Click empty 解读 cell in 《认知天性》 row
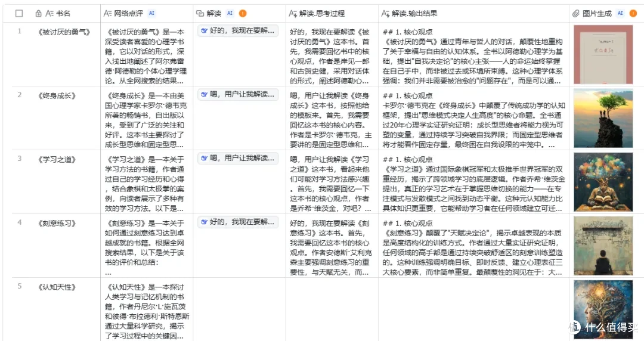This screenshot has height=341, width=644. pos(240,309)
